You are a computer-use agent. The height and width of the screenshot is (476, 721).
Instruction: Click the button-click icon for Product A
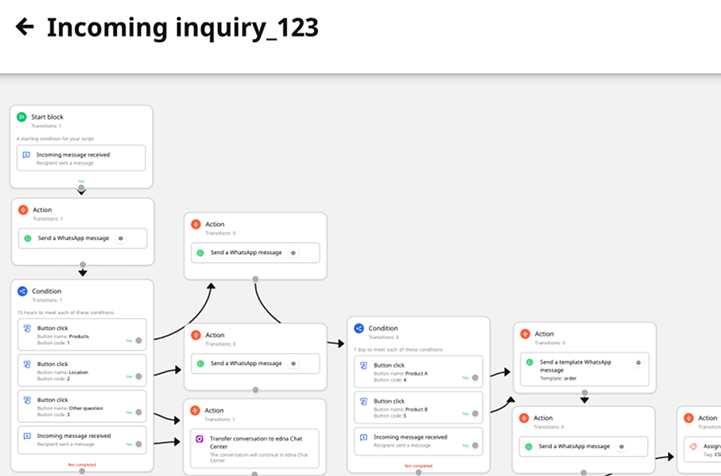point(364,366)
